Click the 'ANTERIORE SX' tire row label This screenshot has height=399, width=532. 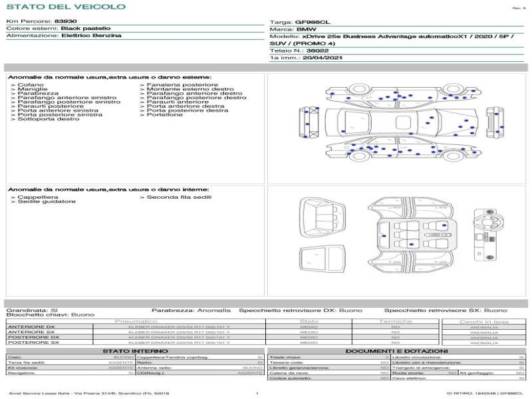pyautogui.click(x=31, y=332)
